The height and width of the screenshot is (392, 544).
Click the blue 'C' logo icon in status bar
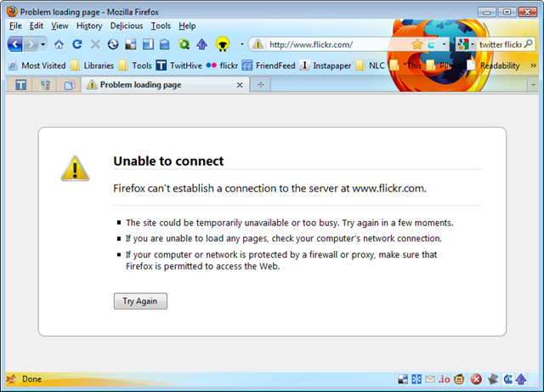508,379
